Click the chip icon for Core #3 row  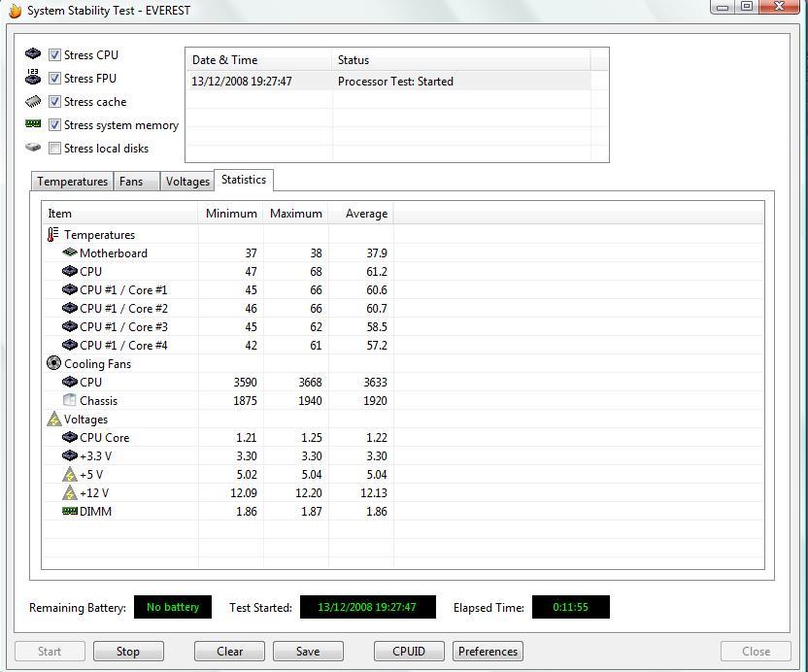70,326
